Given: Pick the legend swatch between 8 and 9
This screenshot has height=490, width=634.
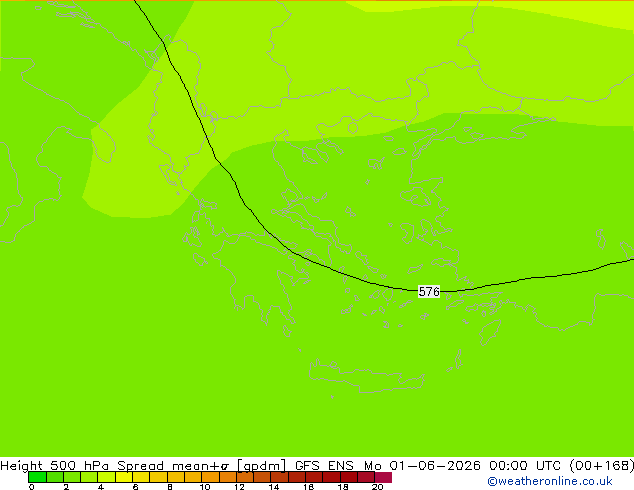Looking at the screenshot, I should (x=175, y=477).
